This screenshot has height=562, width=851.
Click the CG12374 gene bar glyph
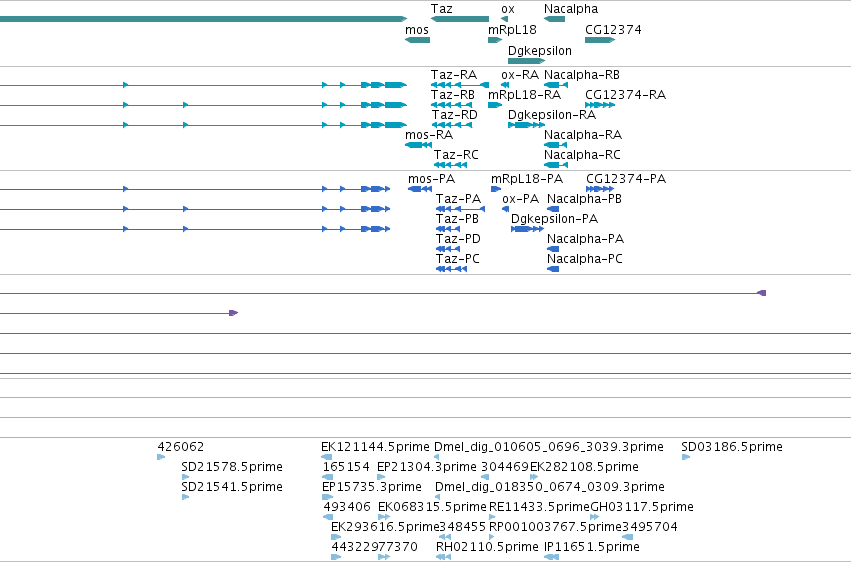pos(600,40)
